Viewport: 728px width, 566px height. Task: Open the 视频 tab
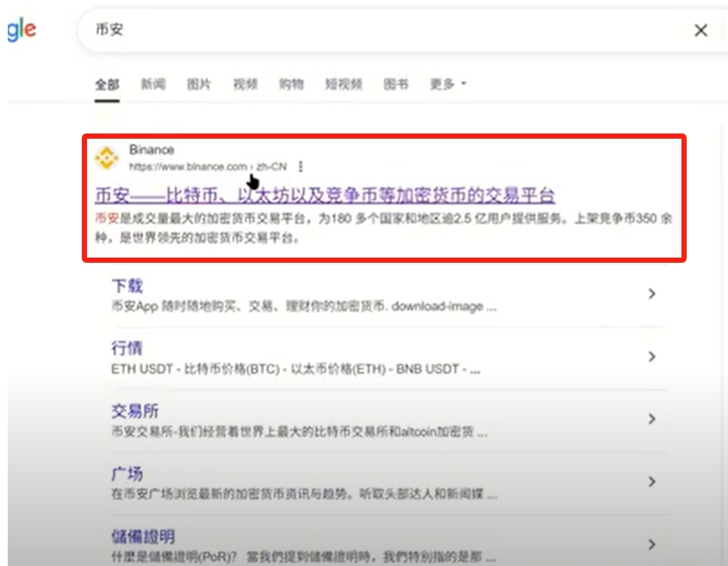(246, 84)
